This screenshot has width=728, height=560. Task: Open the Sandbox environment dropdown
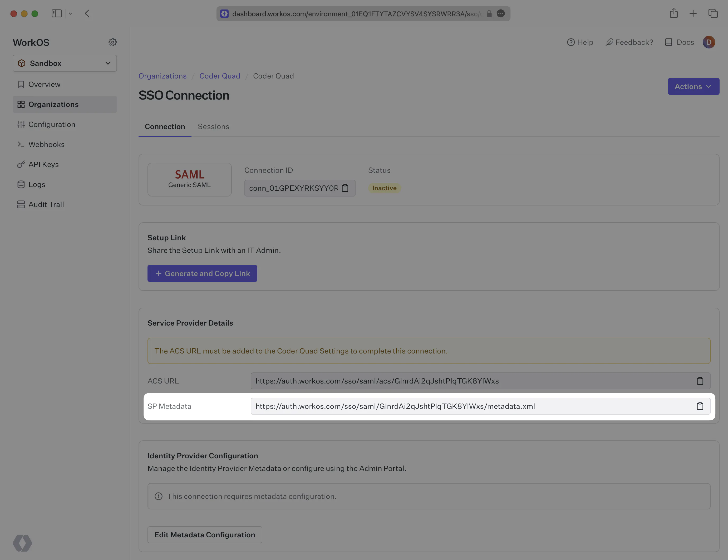point(65,63)
